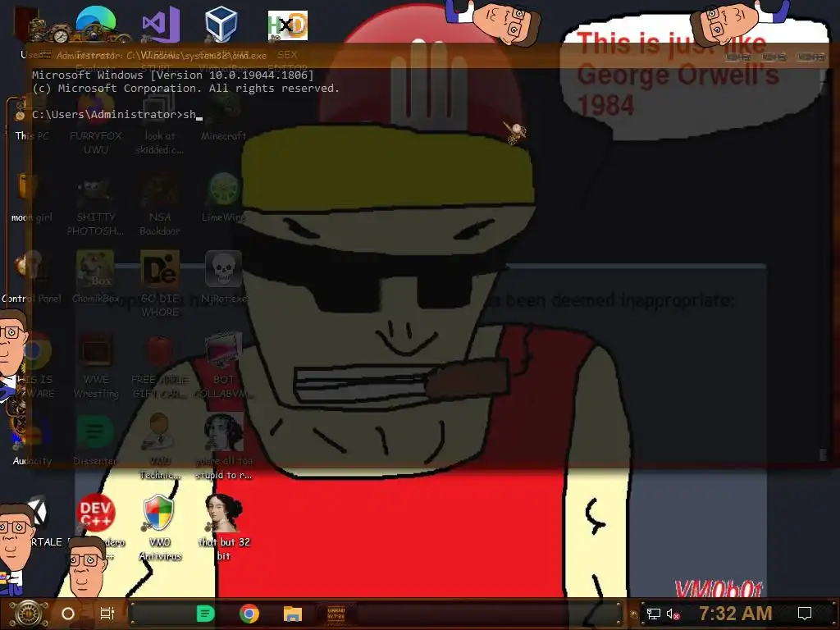Open File Explorer from the taskbar
The height and width of the screenshot is (630, 840).
pyautogui.click(x=293, y=614)
